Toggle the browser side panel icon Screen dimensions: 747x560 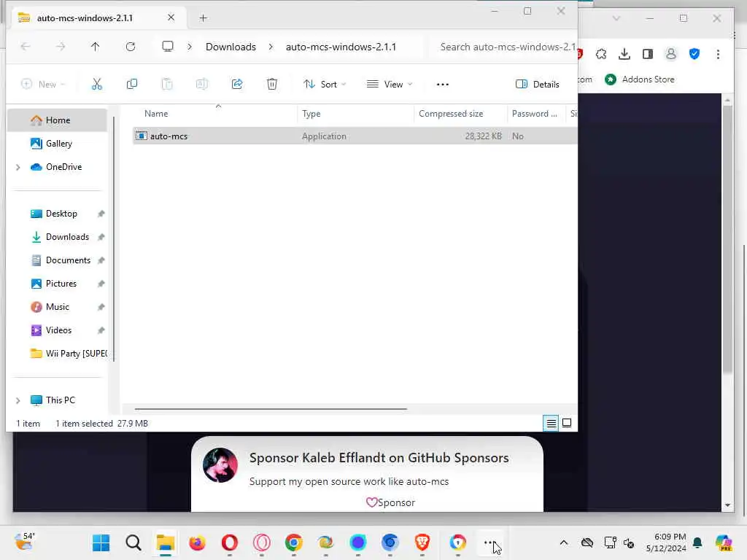pos(648,54)
